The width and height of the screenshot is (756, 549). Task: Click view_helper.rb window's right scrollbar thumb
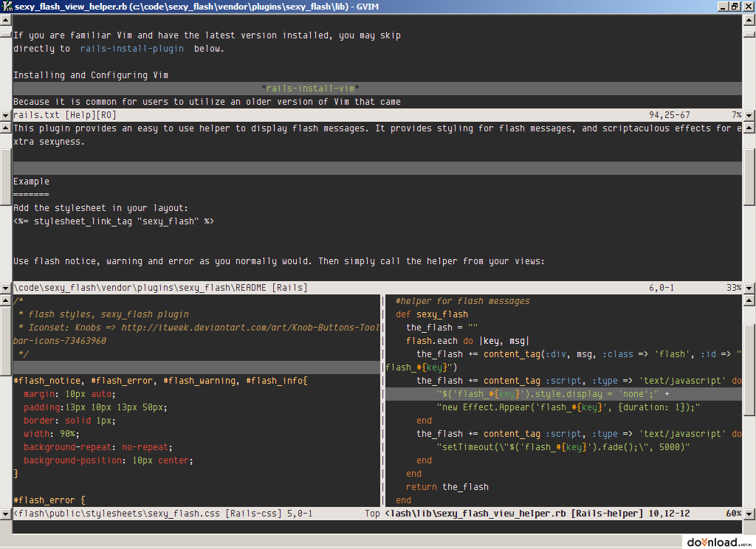pyautogui.click(x=750, y=369)
